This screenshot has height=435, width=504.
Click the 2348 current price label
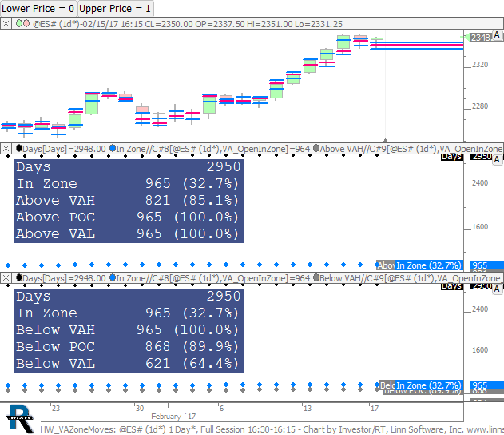(481, 38)
